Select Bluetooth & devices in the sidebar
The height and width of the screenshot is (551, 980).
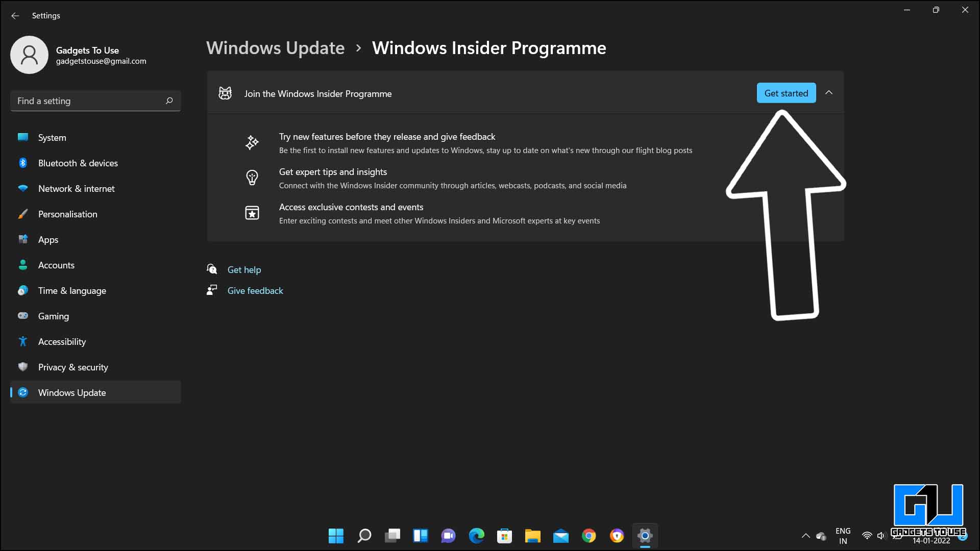click(78, 163)
